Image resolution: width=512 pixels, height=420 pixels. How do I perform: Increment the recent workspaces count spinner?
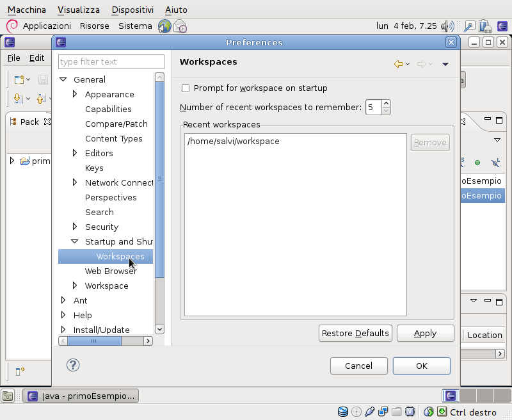click(387, 104)
